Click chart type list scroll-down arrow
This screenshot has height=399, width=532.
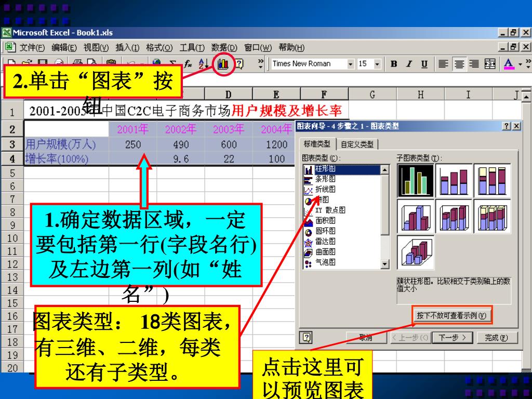(x=384, y=264)
